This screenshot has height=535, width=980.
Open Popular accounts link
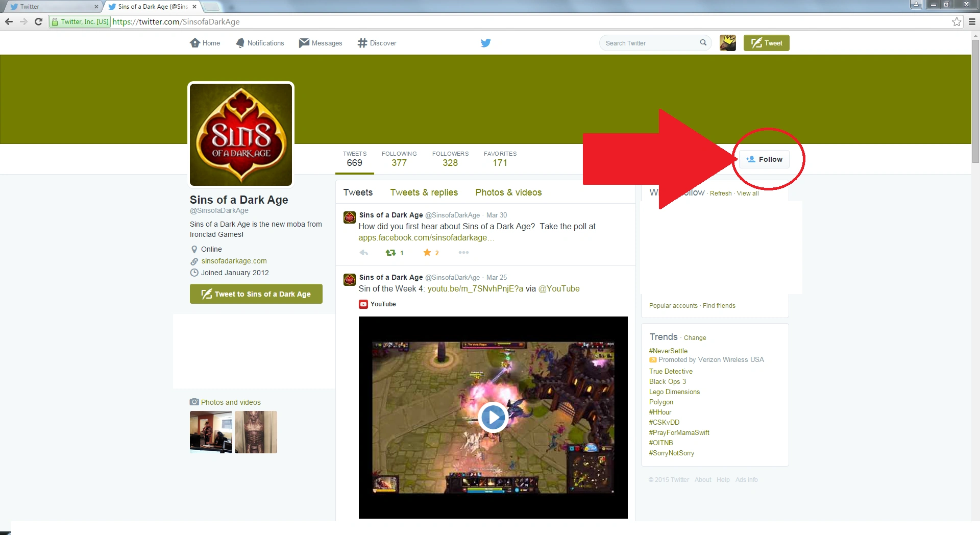coord(673,306)
